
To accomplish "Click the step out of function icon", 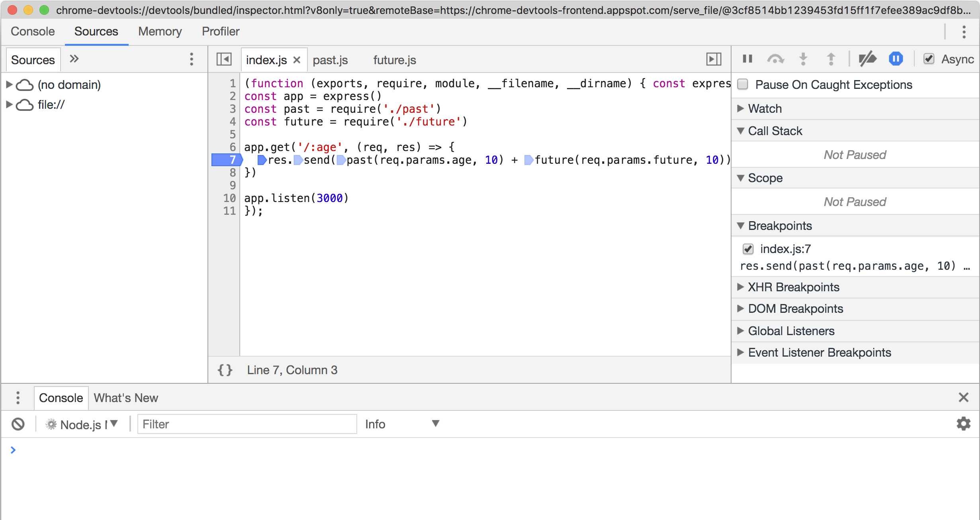I will tap(831, 59).
